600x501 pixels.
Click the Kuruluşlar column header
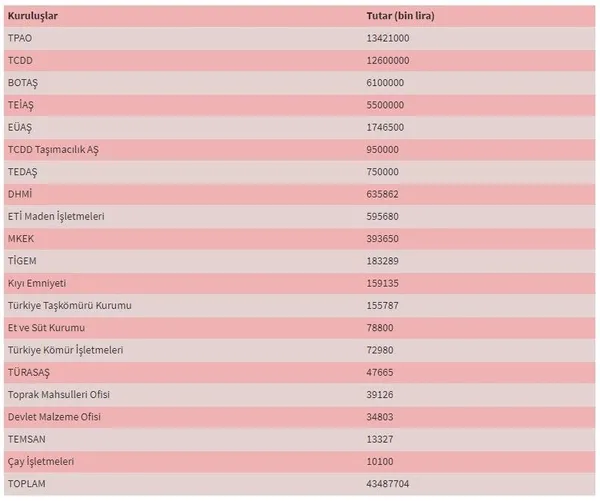(31, 16)
